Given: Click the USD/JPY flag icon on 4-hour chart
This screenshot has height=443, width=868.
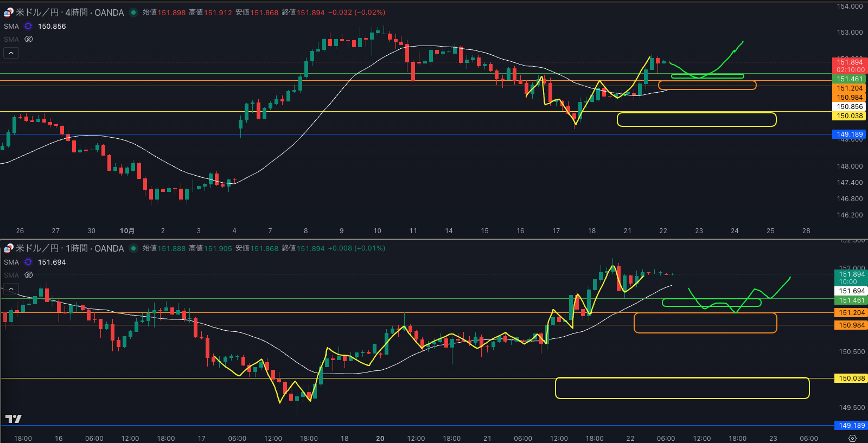Looking at the screenshot, I should 8,12.
